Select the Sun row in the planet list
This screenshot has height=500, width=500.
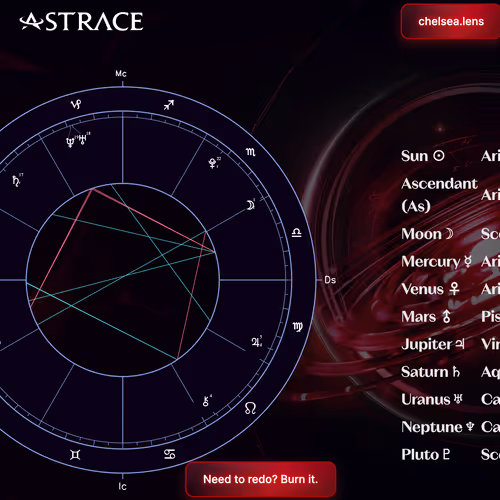(x=450, y=156)
